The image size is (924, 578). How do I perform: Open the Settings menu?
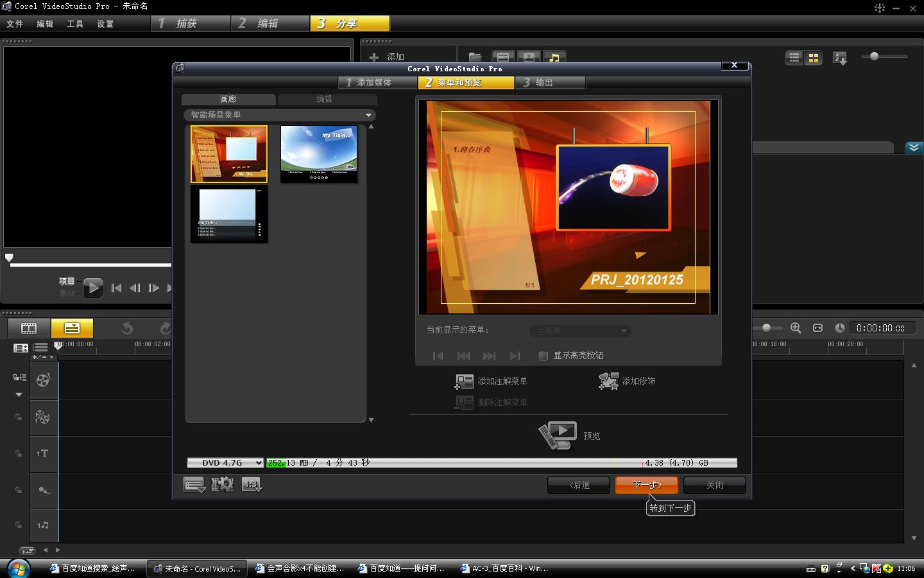tap(105, 24)
